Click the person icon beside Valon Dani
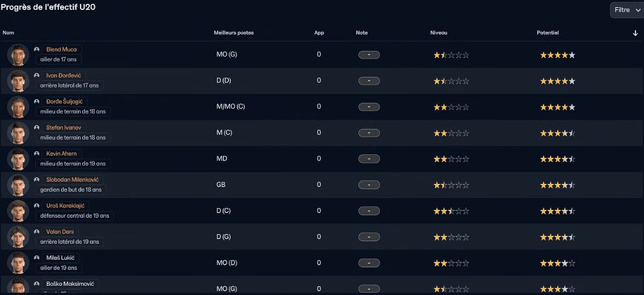 (37, 232)
